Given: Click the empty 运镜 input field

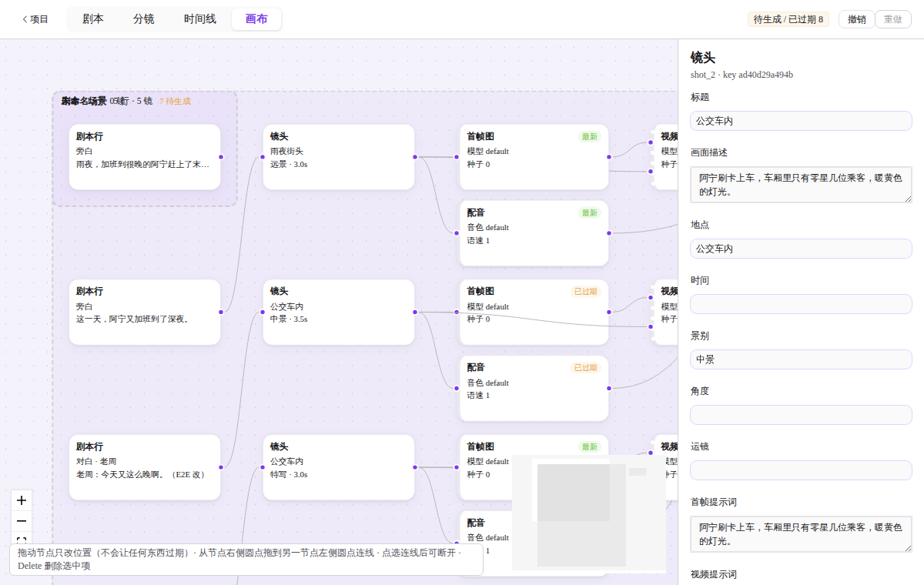Looking at the screenshot, I should 801,470.
